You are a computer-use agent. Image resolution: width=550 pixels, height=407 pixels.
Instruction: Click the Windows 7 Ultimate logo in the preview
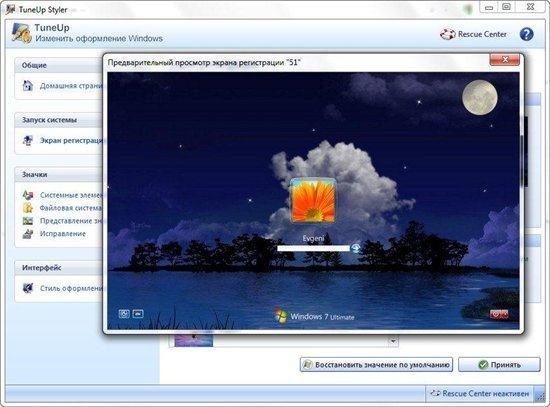(x=314, y=316)
